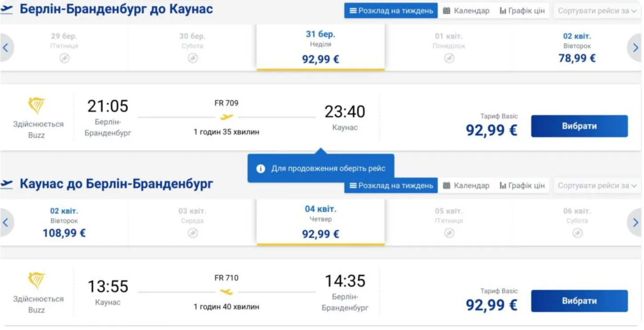The height and width of the screenshot is (330, 644).
Task: Click right chevron to see later outbound dates
Action: [636, 47]
